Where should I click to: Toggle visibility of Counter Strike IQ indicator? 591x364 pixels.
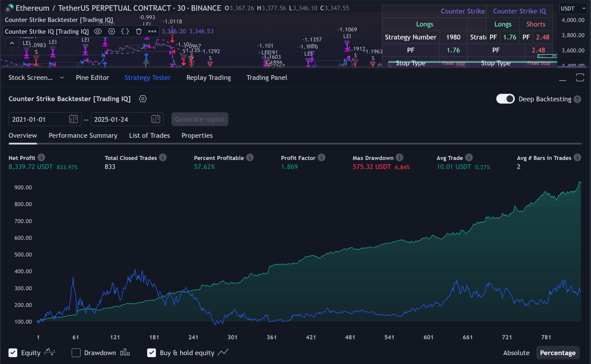tap(98, 31)
